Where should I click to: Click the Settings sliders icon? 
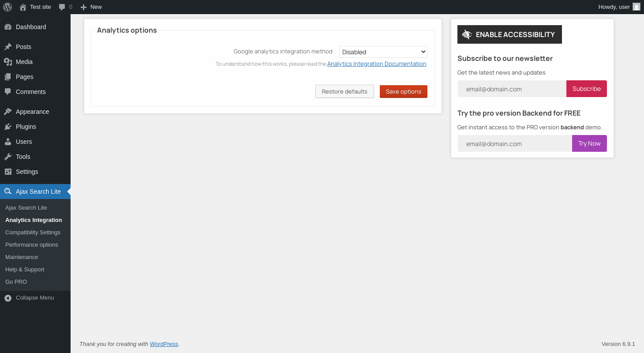click(x=8, y=172)
